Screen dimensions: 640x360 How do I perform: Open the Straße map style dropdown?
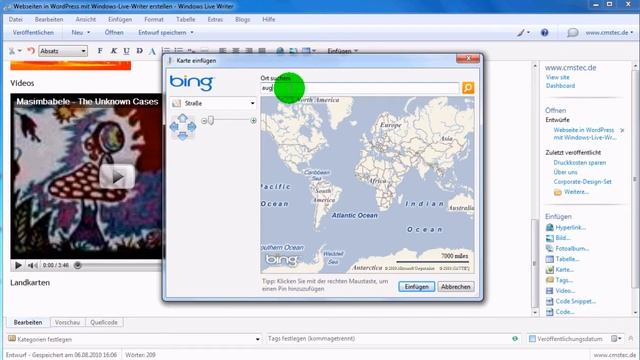[213, 103]
